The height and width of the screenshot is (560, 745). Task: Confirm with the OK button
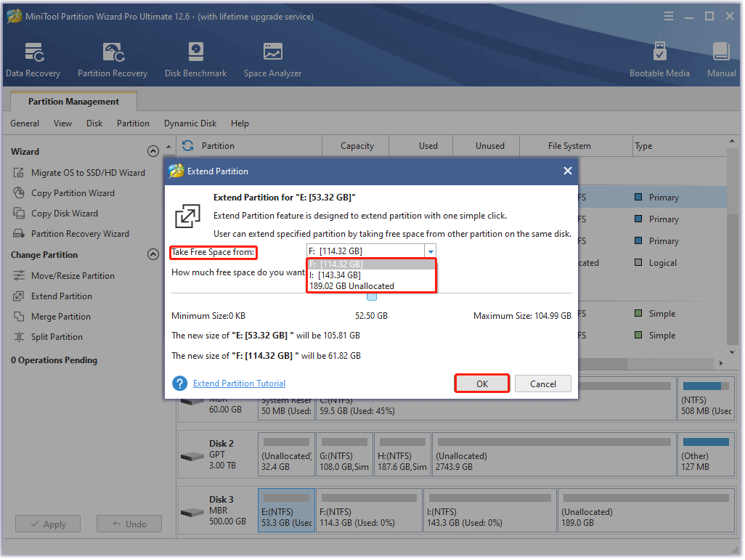coord(482,384)
